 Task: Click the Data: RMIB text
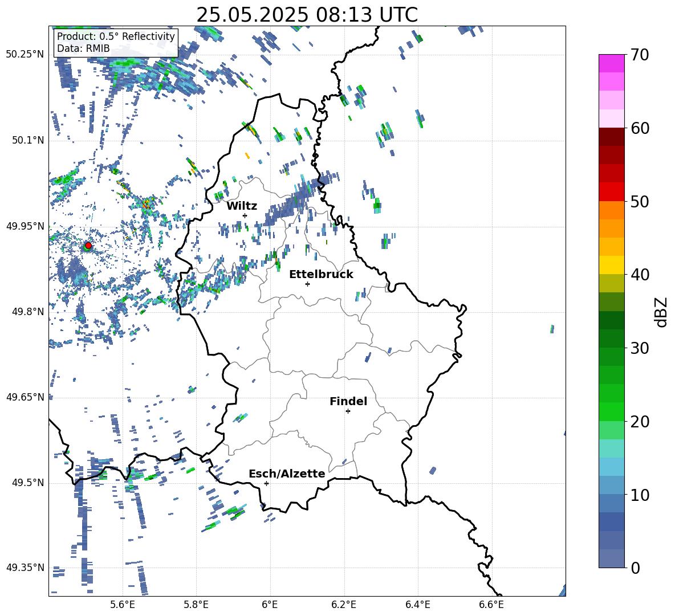coord(83,48)
